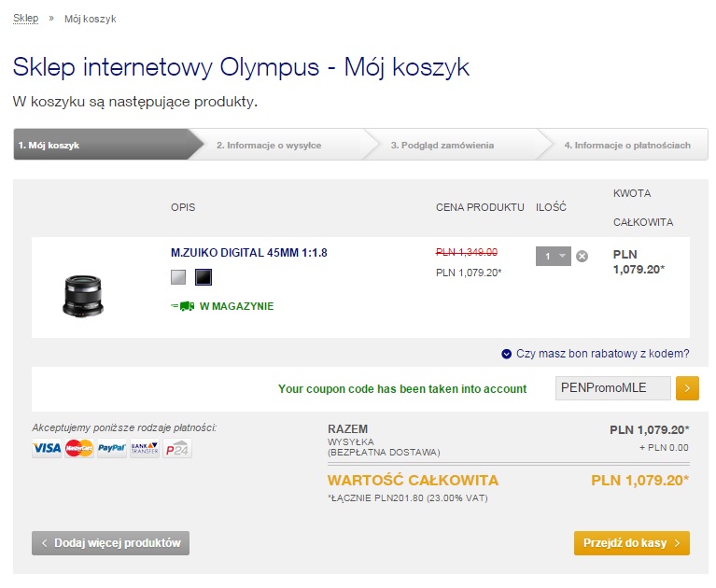Select the silver lens color swatch
The height and width of the screenshot is (588, 716).
point(179,277)
